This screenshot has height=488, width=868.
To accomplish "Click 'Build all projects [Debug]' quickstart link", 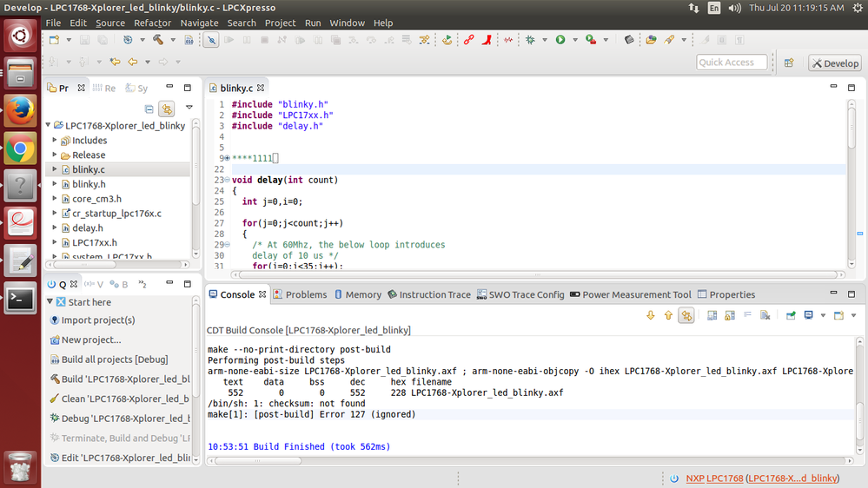I will tap(114, 359).
